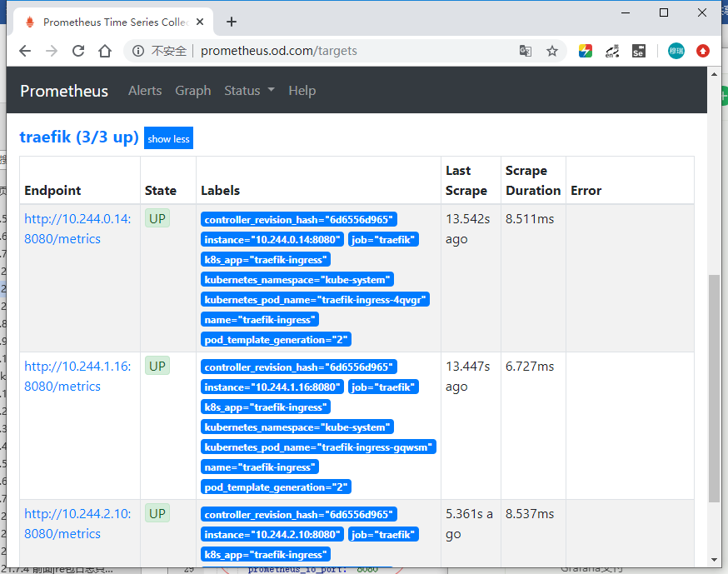Screen dimensions: 728x574
Task: Open endpoint http://10.244.0.14:8080/metrics
Action: pos(77,228)
